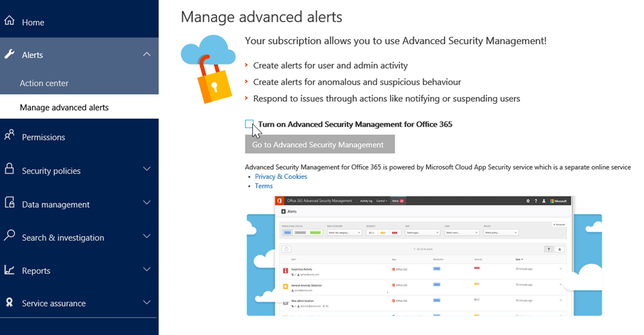Image resolution: width=644 pixels, height=335 pixels.
Task: Open the Privacy & Cookies link
Action: click(x=280, y=176)
